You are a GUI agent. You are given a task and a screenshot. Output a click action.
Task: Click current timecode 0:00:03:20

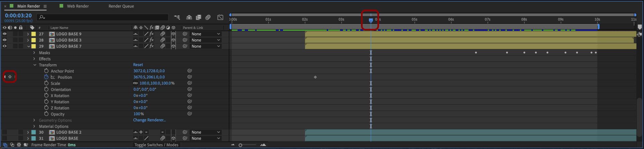tap(18, 15)
